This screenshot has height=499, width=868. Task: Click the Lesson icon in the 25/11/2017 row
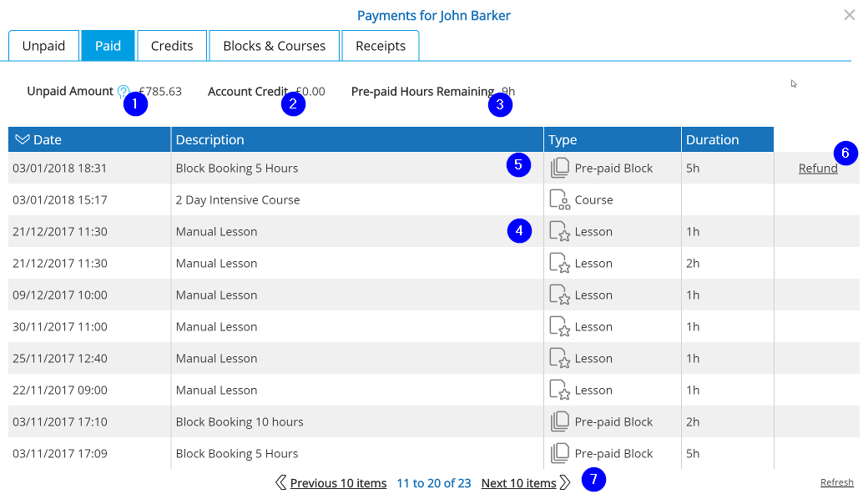pos(559,358)
